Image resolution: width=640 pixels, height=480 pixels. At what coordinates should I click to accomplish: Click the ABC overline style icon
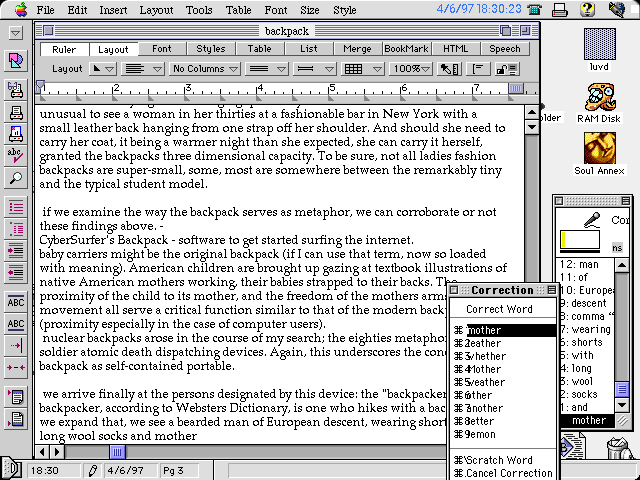pos(16,302)
